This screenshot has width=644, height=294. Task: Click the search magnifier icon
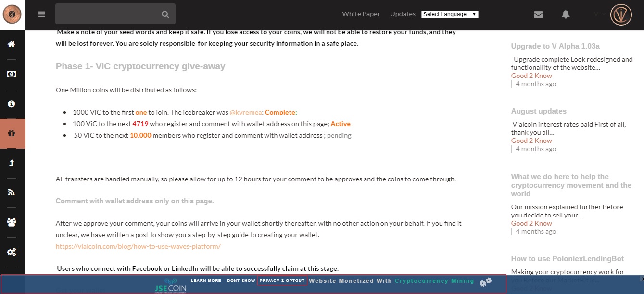click(x=165, y=14)
